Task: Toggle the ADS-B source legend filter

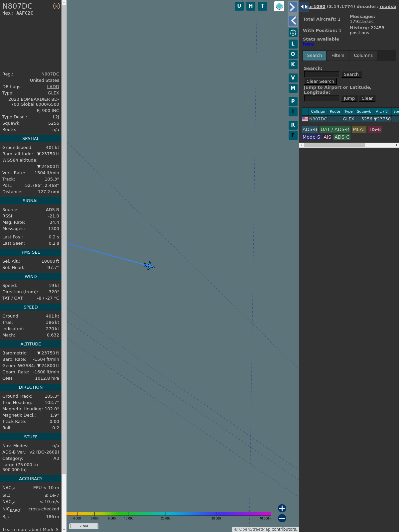Action: (x=310, y=129)
